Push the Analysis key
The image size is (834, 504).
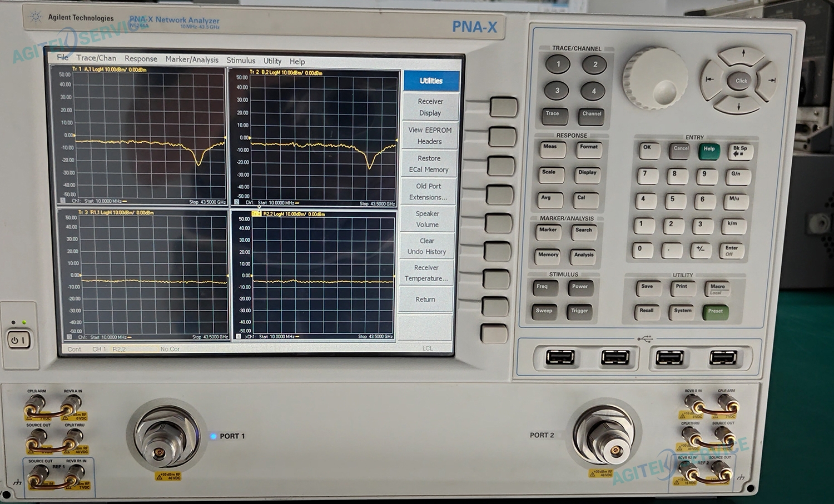(583, 257)
